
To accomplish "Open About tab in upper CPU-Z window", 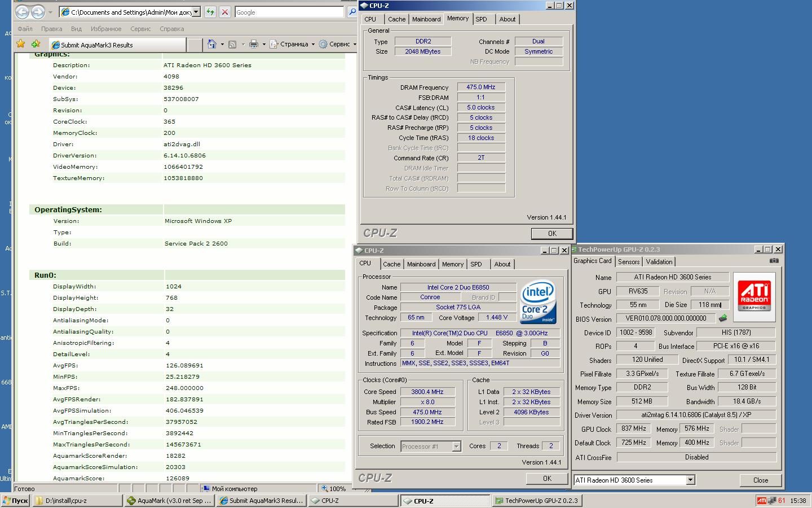I will [507, 19].
